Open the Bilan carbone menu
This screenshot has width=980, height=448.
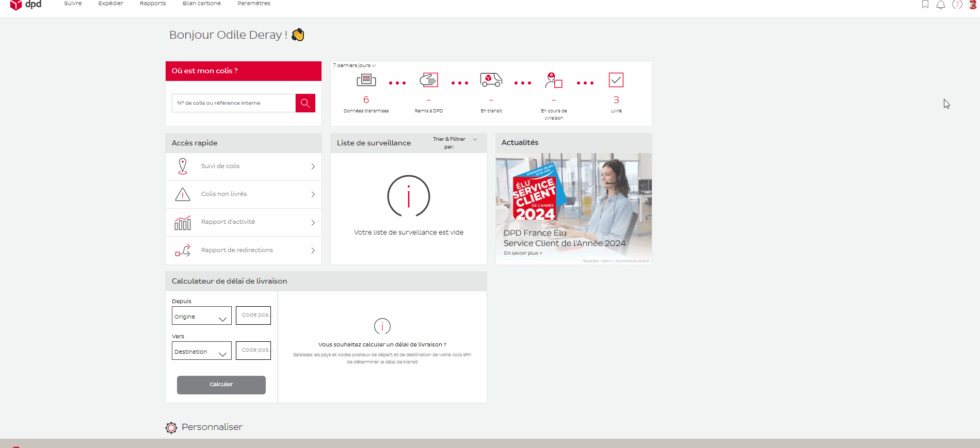pyautogui.click(x=202, y=4)
